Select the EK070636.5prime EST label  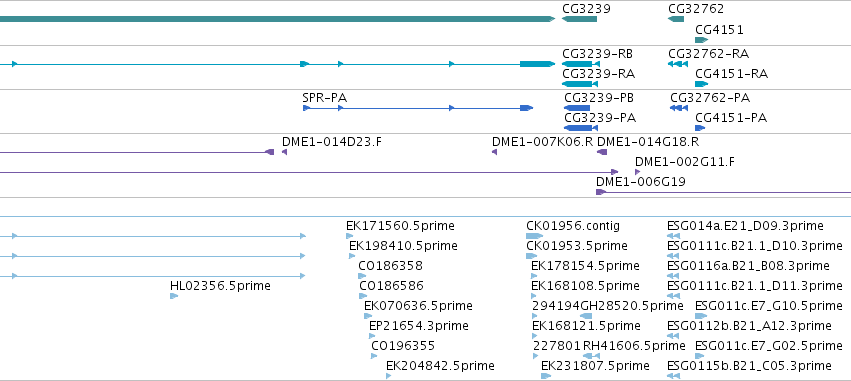[x=418, y=306]
